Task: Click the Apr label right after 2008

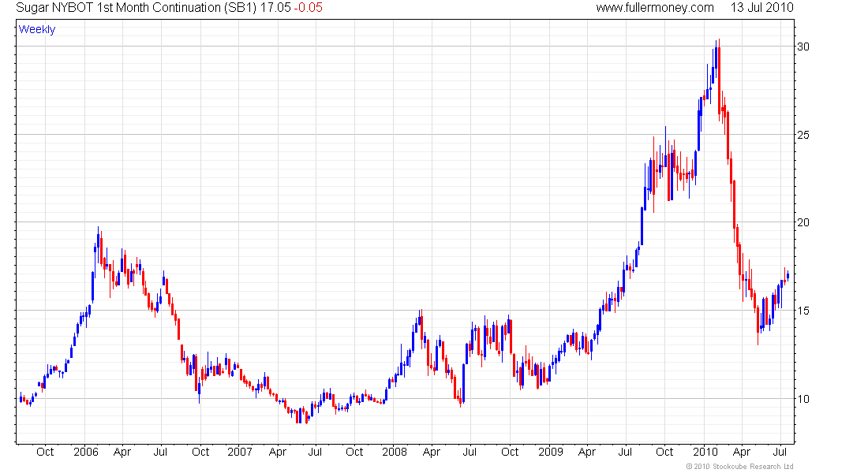Action: pyautogui.click(x=431, y=452)
